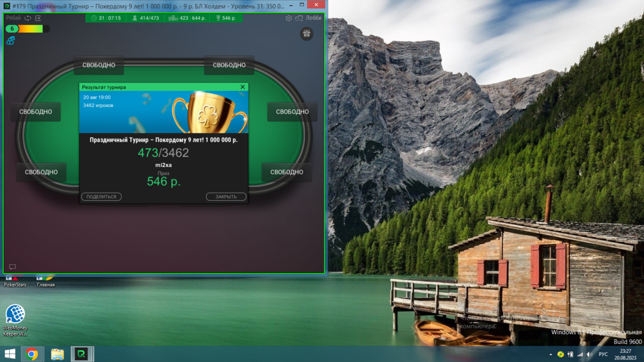Open the table chat speech bubble
The height and width of the screenshot is (362, 644).
coord(12,267)
